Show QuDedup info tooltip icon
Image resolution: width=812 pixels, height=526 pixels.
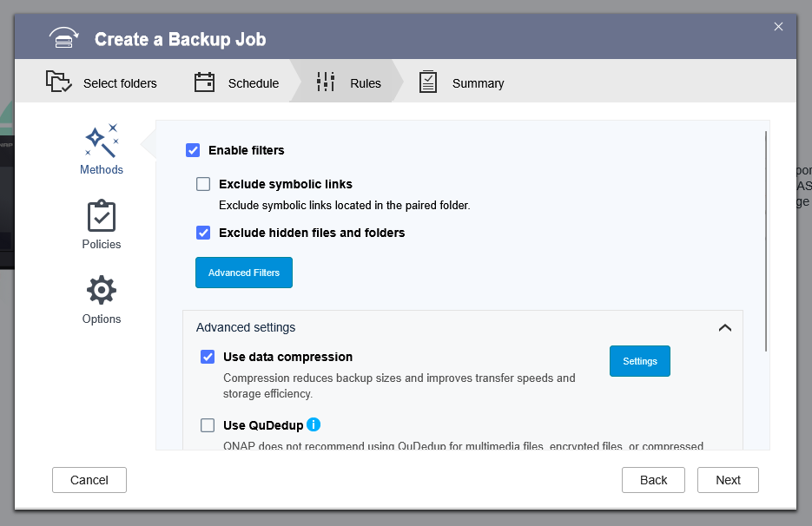click(314, 424)
